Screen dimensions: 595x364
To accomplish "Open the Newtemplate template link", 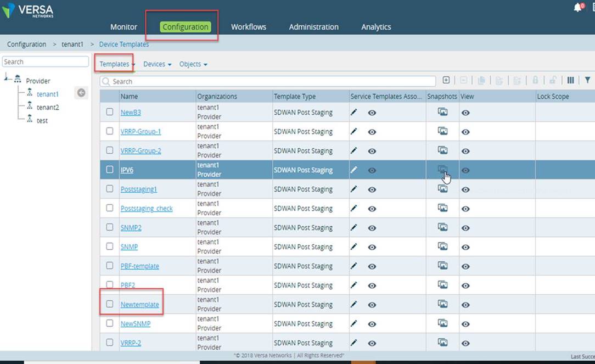I will tap(139, 304).
